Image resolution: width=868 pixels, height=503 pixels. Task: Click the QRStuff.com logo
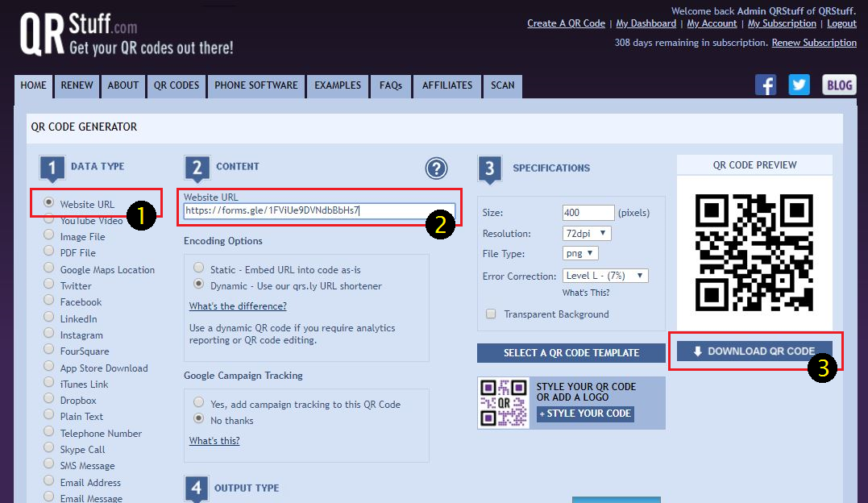(127, 35)
